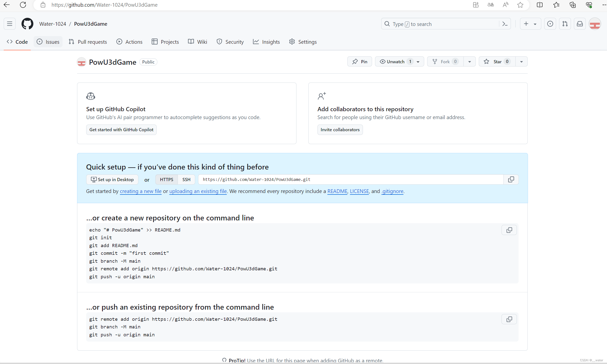Open the hamburger navigation menu
This screenshot has width=607, height=364.
(x=10, y=24)
